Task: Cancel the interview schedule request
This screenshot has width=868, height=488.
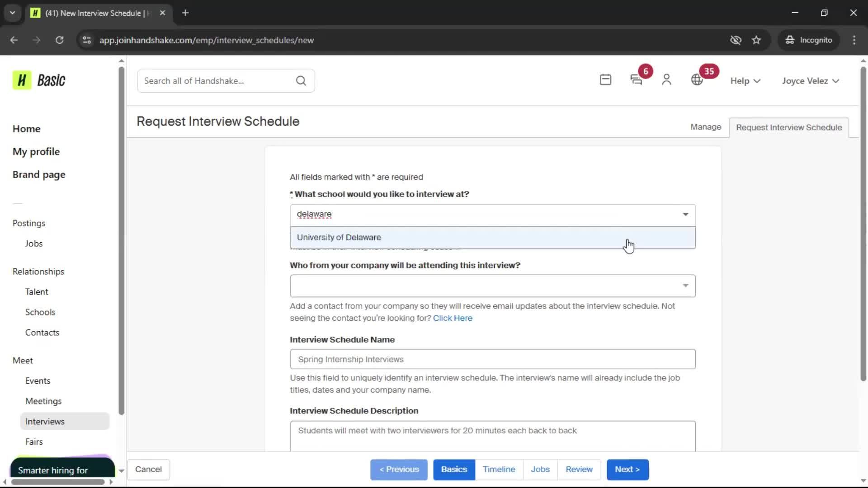Action: [148, 469]
